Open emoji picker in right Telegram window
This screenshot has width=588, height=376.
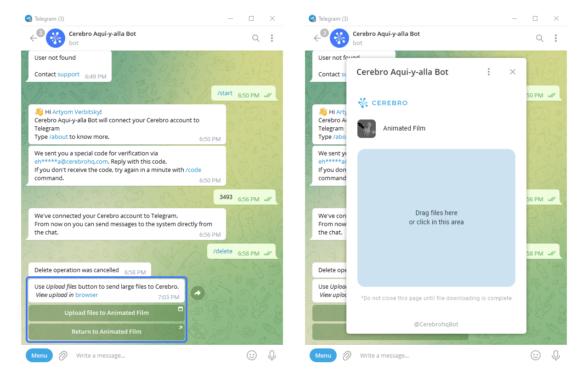[x=536, y=355]
